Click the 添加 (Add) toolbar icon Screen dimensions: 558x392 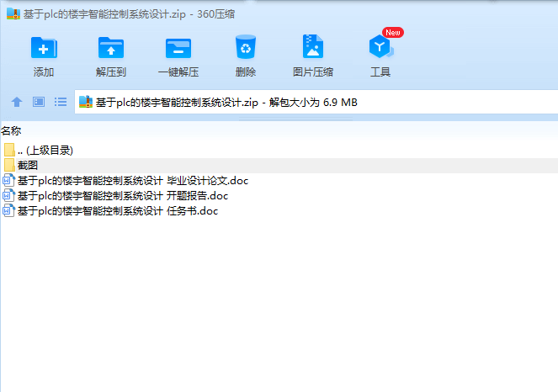(44, 48)
